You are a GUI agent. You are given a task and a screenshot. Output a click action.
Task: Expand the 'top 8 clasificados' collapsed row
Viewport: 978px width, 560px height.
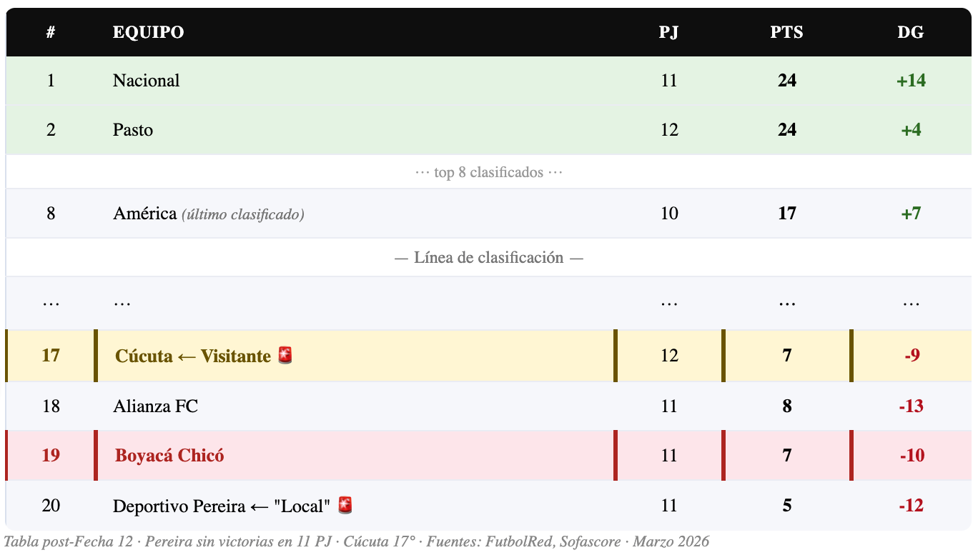click(489, 172)
